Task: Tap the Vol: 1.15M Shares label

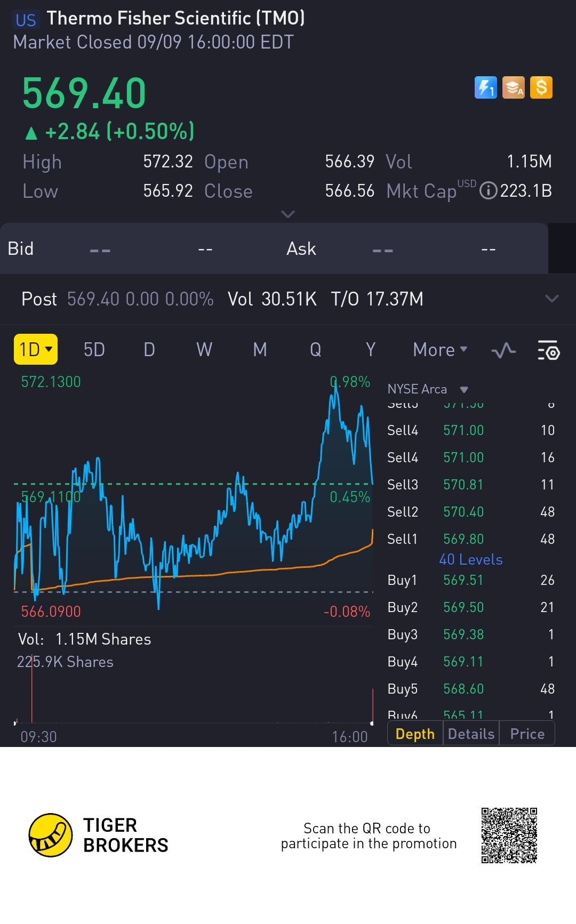Action: [84, 639]
